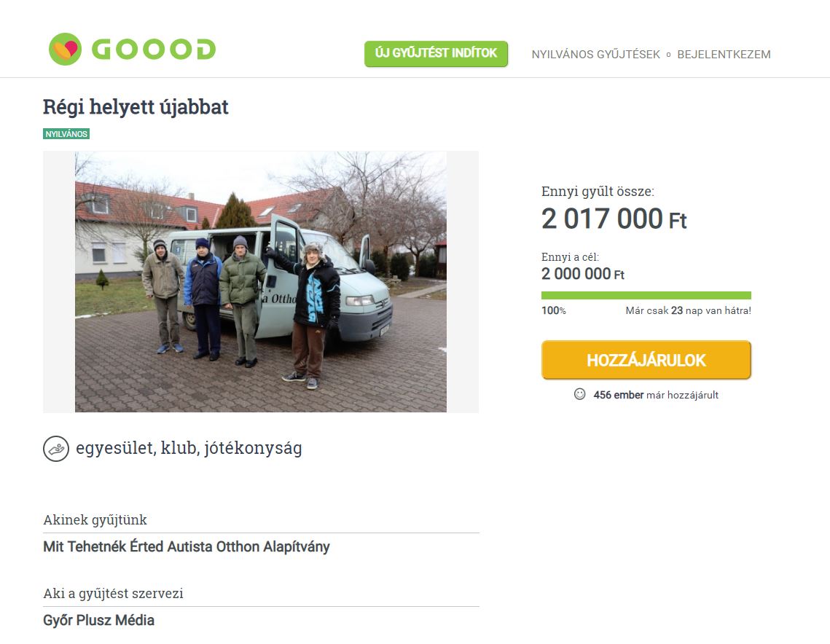Start a new fundraiser with ÚJ GYŰJTÉST INDÍTOK
Screen dimensions: 830x644
tap(436, 53)
